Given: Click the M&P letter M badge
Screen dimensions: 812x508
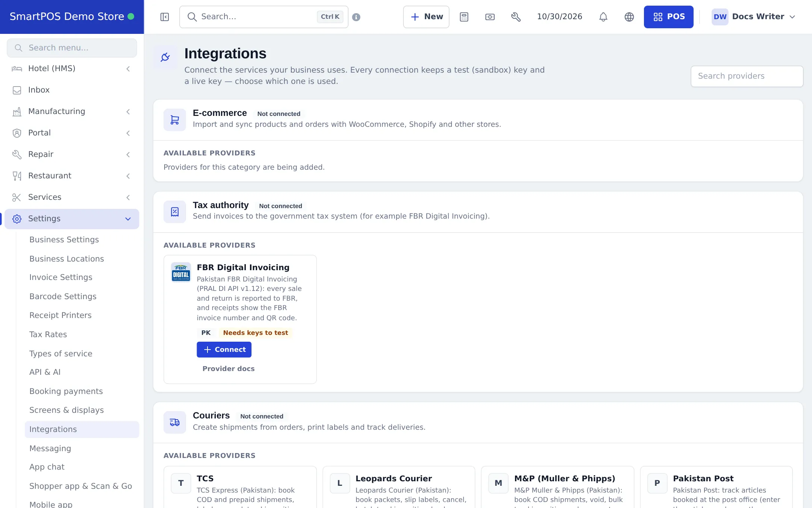Looking at the screenshot, I should point(498,483).
